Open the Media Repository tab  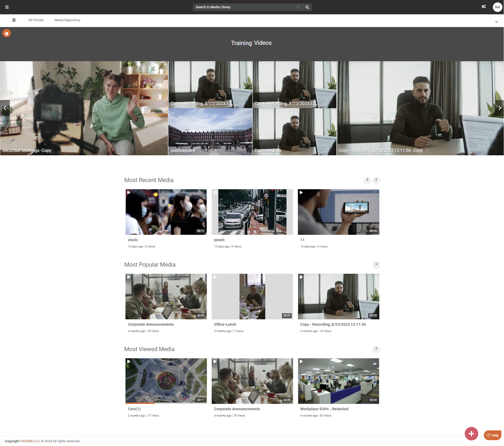pos(67,20)
